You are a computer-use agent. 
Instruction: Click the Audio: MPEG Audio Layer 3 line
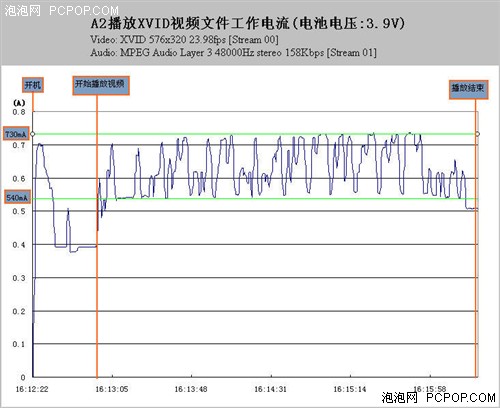point(233,53)
